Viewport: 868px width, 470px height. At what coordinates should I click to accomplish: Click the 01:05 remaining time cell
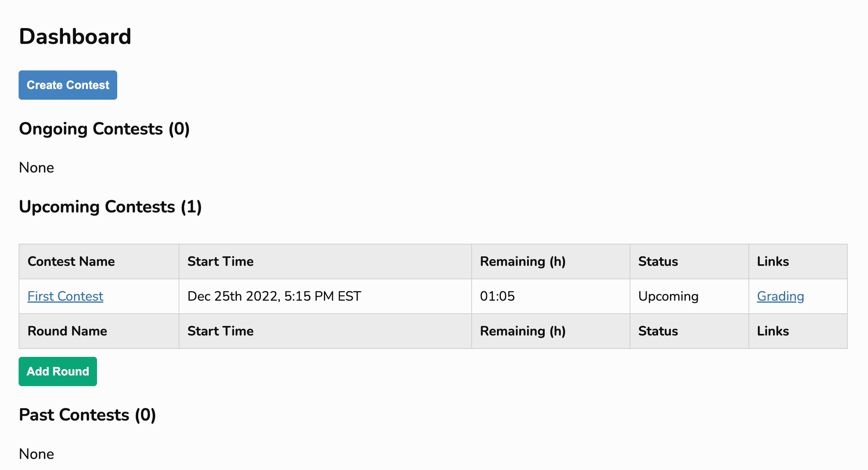497,296
